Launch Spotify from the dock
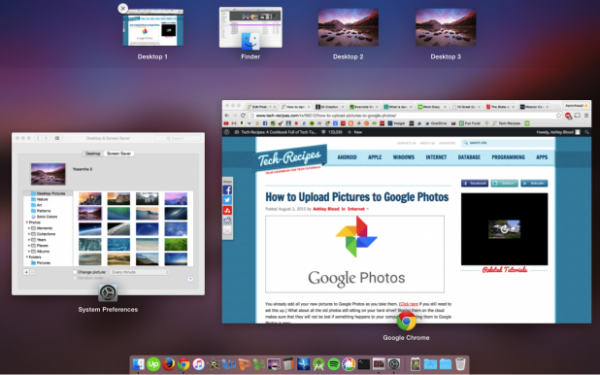Viewport: 600px width, 375px height. point(334,364)
